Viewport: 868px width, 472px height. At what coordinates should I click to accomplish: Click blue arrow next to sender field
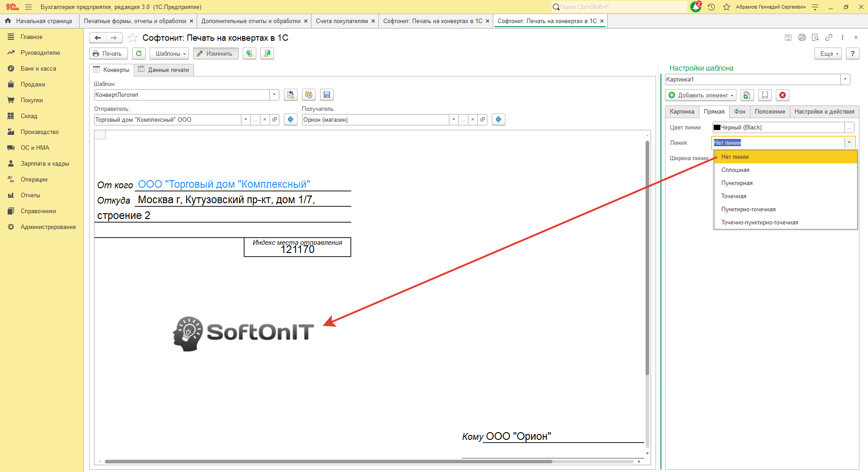pyautogui.click(x=291, y=119)
